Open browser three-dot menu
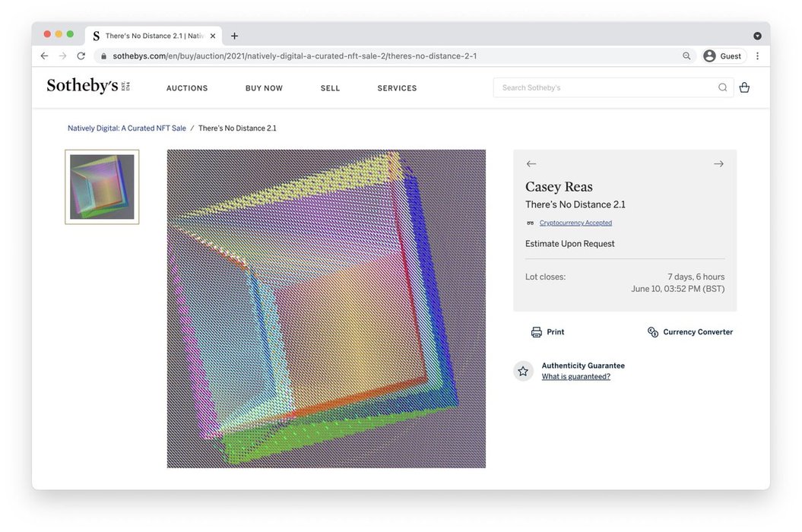The image size is (802, 532). [x=757, y=56]
